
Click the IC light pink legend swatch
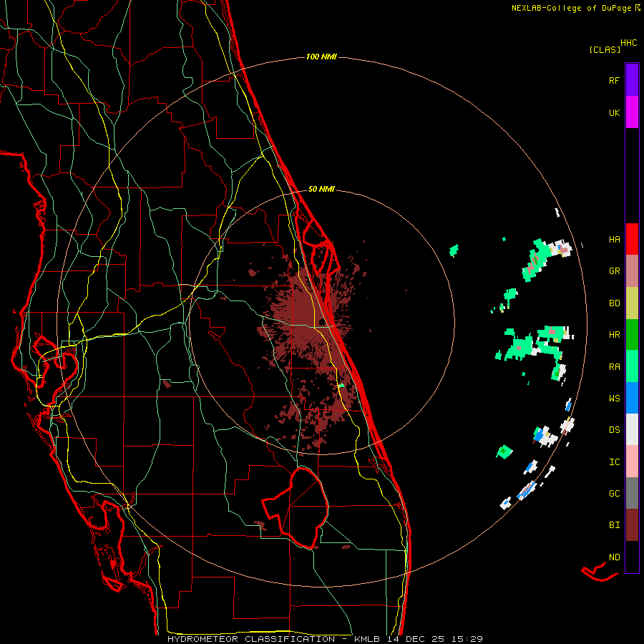[632, 462]
